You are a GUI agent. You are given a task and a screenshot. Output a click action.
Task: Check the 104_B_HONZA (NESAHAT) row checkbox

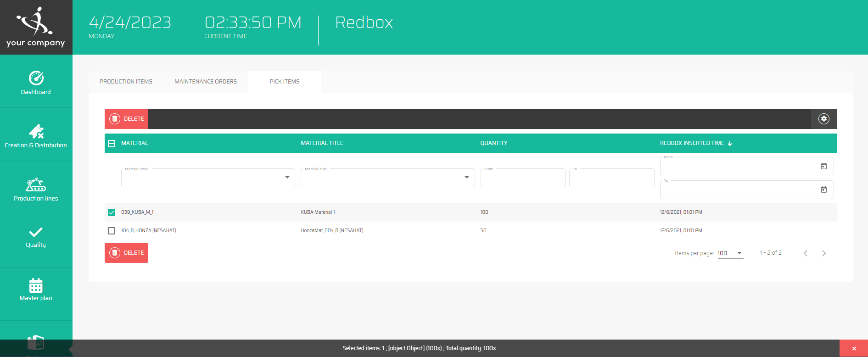click(x=112, y=231)
